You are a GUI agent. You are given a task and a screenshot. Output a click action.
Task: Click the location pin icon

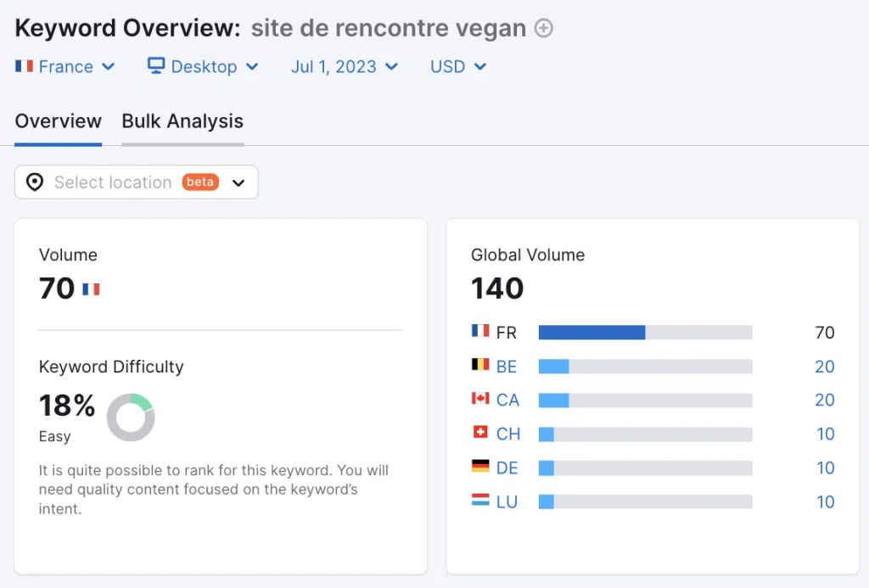tap(35, 182)
